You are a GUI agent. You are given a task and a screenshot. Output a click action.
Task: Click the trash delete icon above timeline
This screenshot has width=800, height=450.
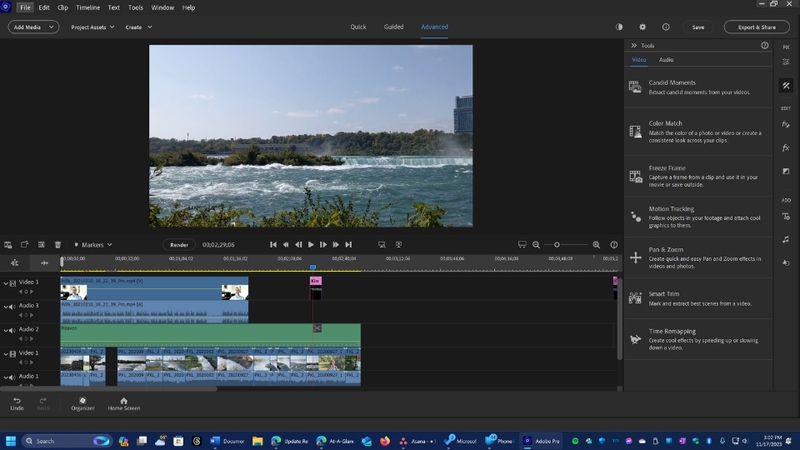coord(58,245)
